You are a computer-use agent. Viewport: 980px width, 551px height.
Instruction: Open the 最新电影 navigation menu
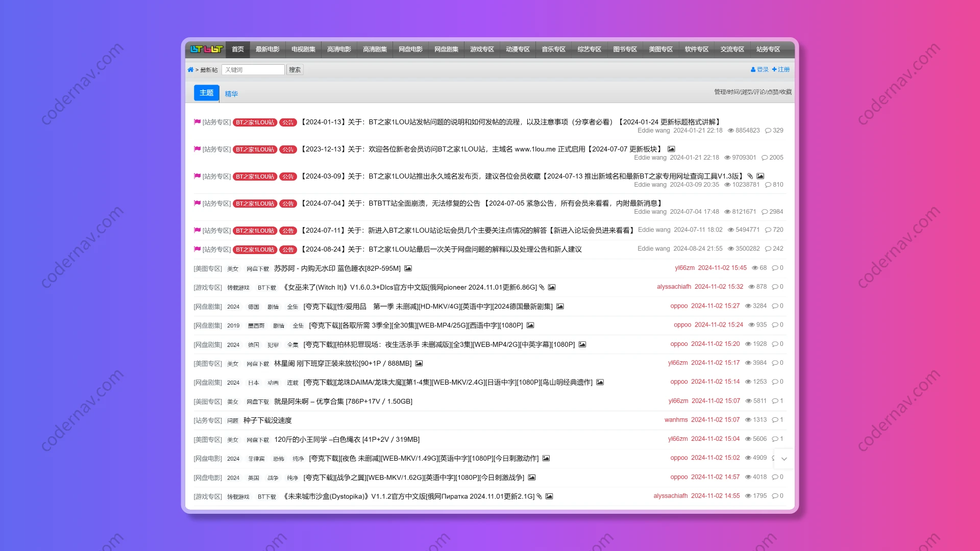(267, 49)
